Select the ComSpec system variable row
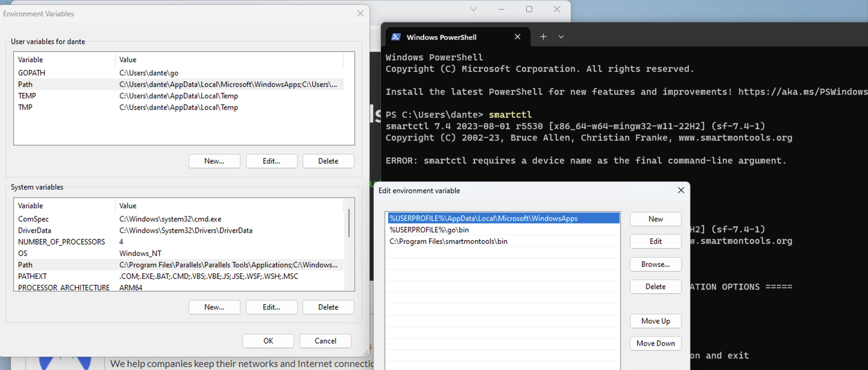Image resolution: width=868 pixels, height=370 pixels. point(180,219)
